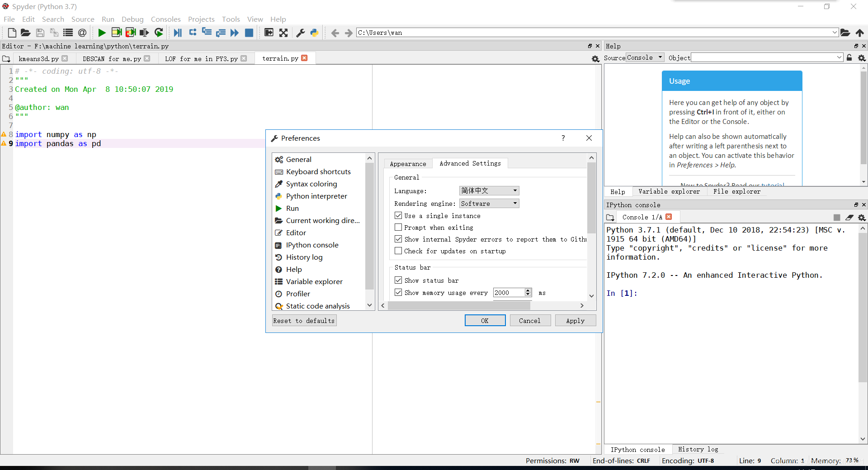Open the Consoles menu
Image resolution: width=868 pixels, height=470 pixels.
tap(165, 19)
